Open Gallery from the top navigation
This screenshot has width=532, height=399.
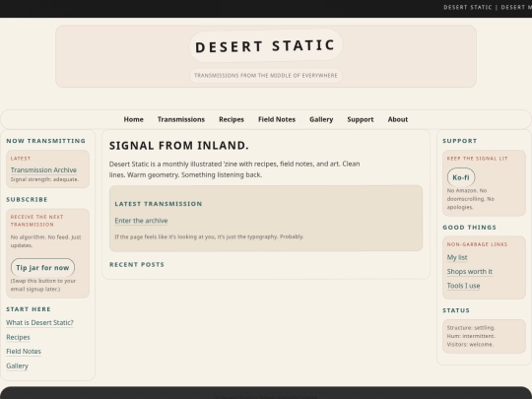321,119
